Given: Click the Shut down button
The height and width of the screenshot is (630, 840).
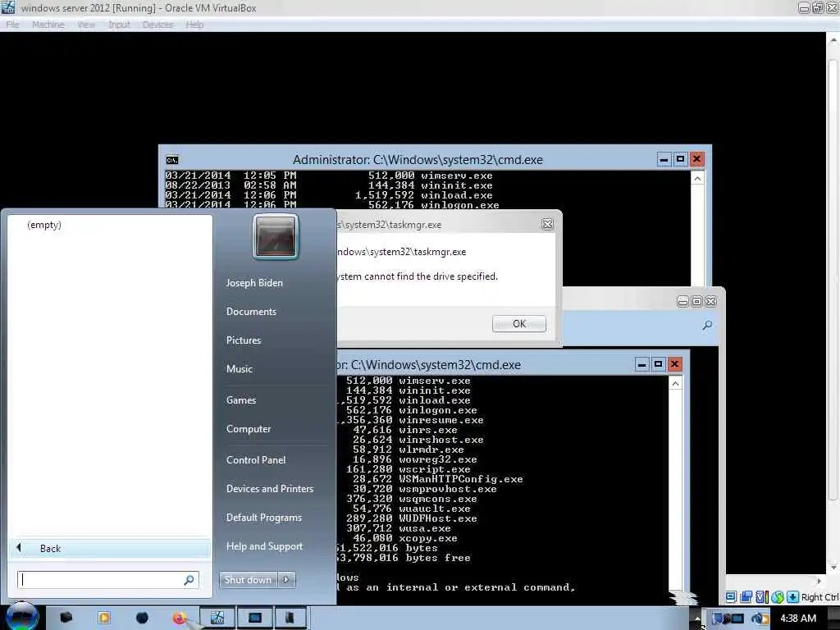Looking at the screenshot, I should pyautogui.click(x=248, y=580).
